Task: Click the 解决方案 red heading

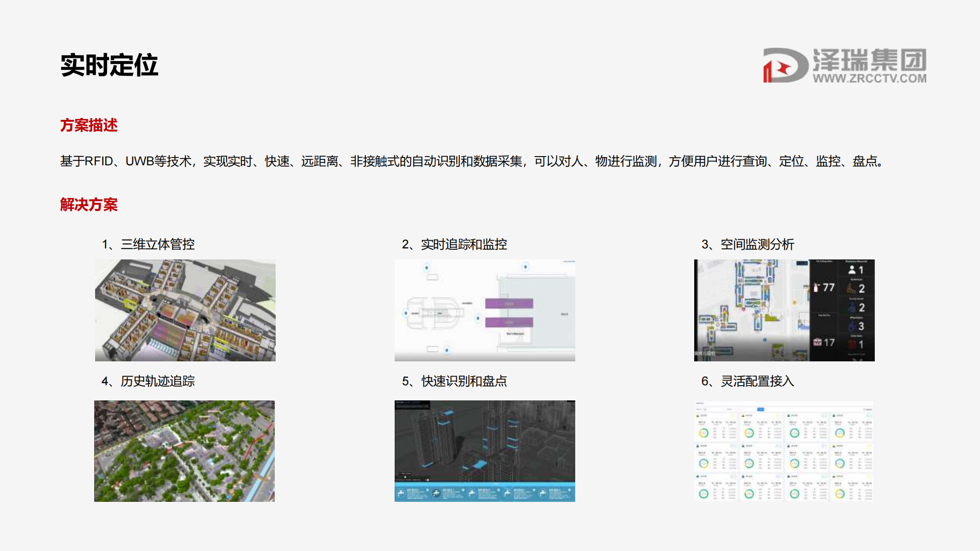Action: 89,205
